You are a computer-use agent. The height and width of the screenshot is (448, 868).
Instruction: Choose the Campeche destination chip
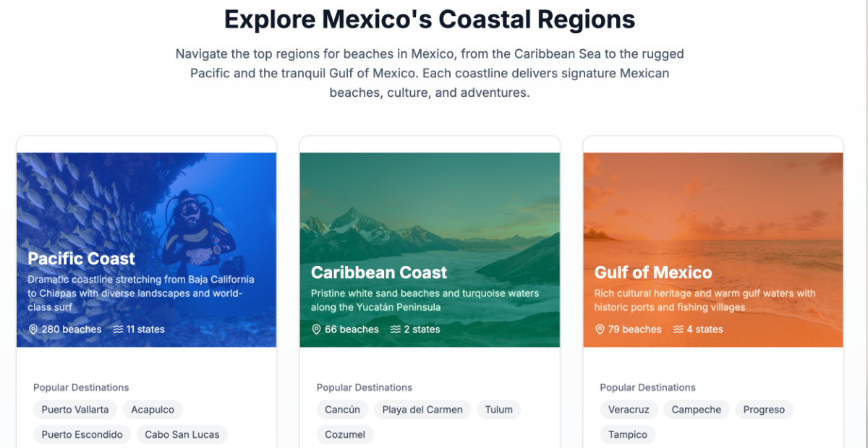[697, 410]
